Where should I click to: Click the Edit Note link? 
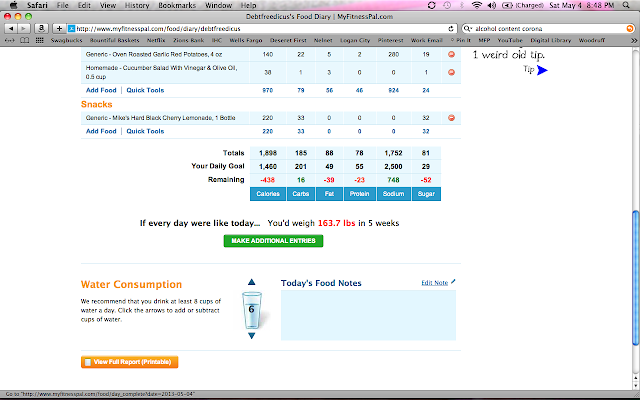click(x=434, y=282)
